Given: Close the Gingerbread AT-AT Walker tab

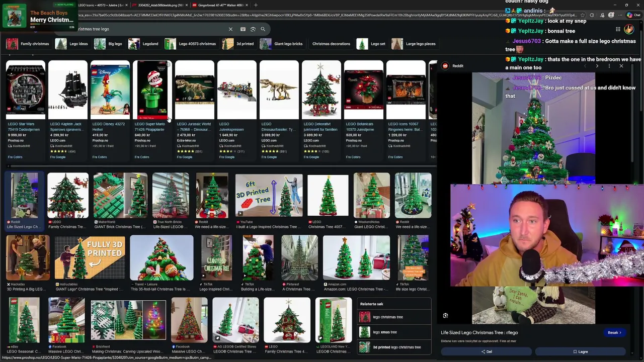Looking at the screenshot, I should [x=247, y=5].
